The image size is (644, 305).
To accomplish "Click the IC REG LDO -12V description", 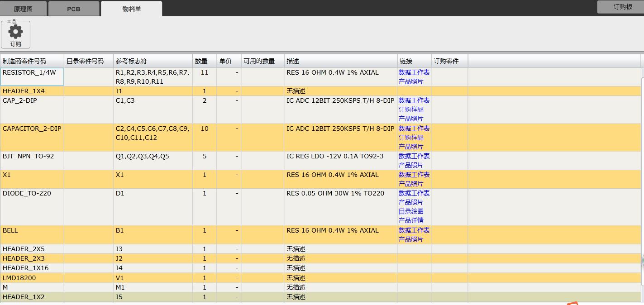I will click(335, 156).
